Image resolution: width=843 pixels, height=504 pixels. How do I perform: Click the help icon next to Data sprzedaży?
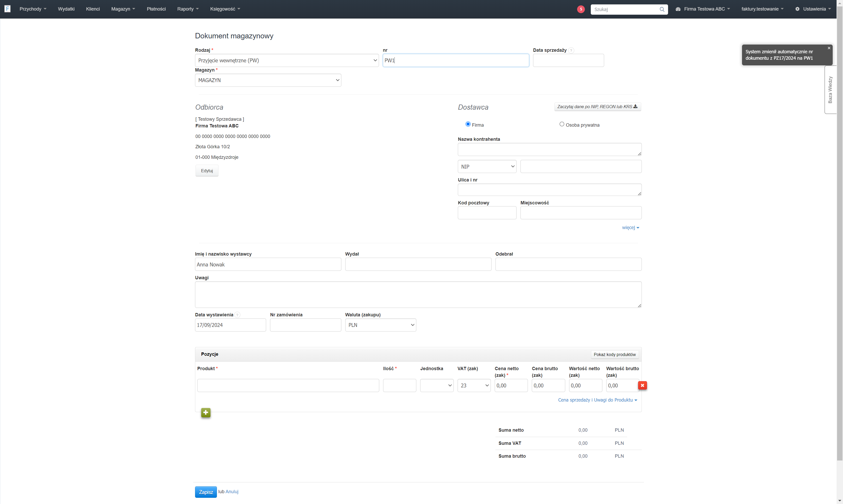[571, 50]
